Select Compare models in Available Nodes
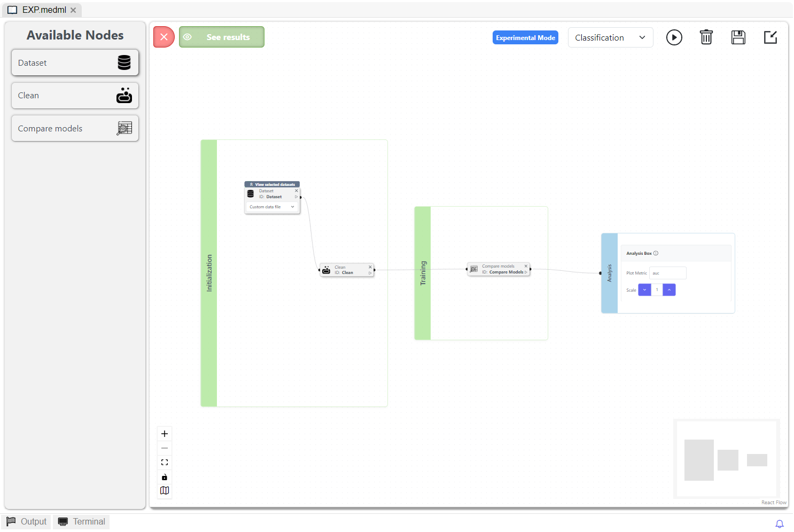 [x=75, y=129]
